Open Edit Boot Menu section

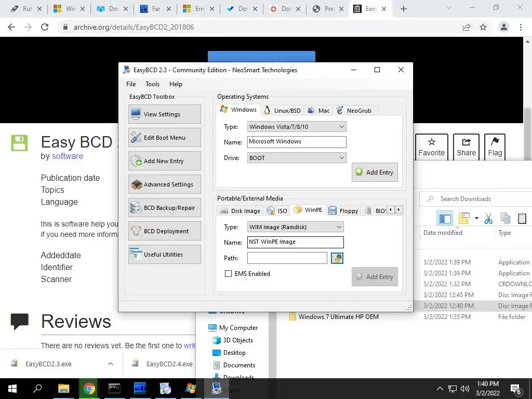[x=165, y=137]
